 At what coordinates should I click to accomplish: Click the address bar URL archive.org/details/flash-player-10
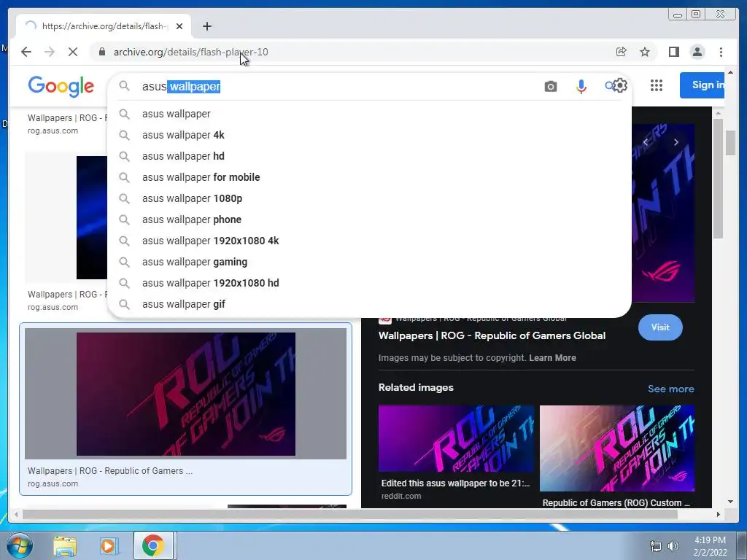coord(190,52)
